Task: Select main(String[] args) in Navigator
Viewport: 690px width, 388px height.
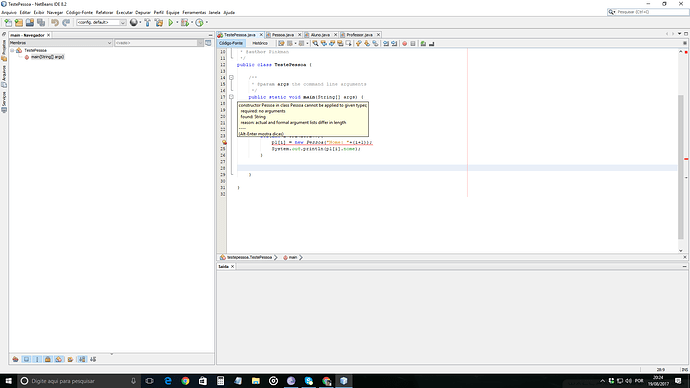Action: (x=47, y=57)
